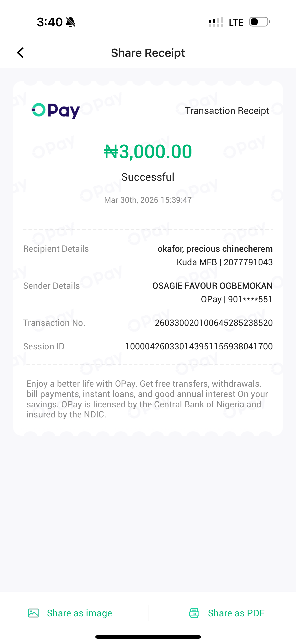296x644 pixels.
Task: Tap the Share Receipt page title
Action: 148,53
